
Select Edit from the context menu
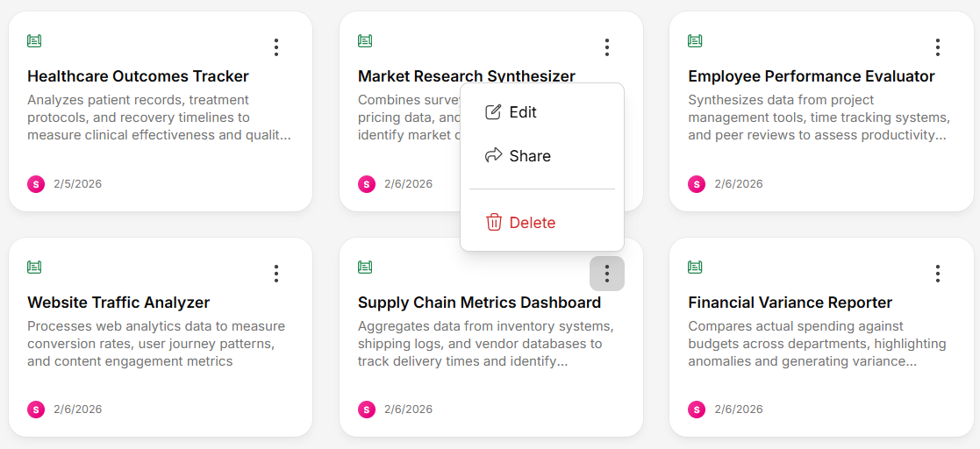click(x=522, y=112)
